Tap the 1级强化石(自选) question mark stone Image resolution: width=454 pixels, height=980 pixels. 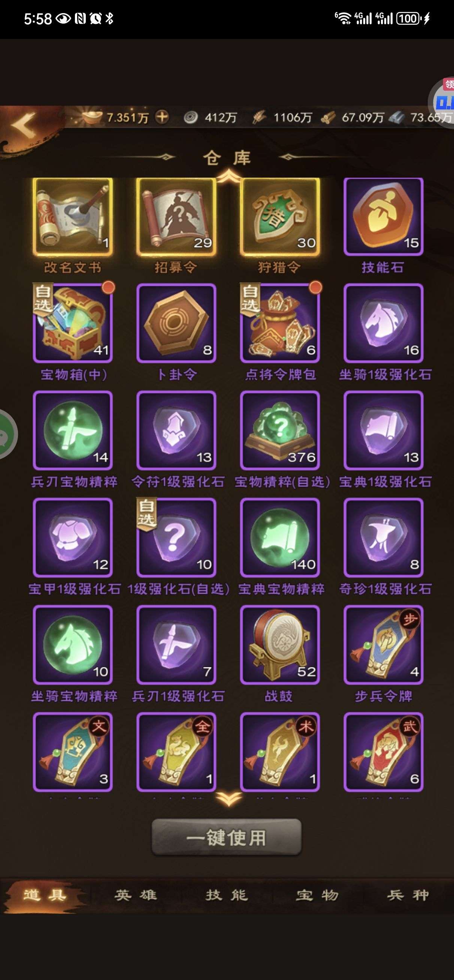point(176,538)
